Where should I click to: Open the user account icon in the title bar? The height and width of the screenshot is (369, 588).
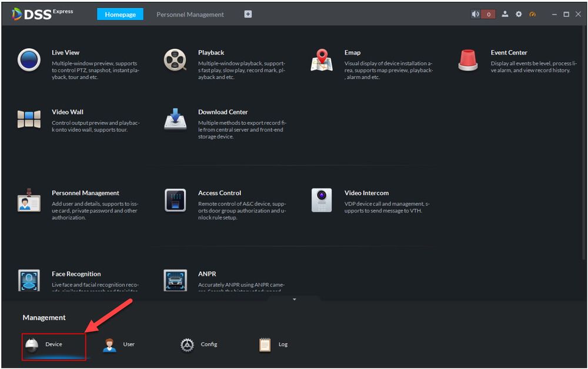tap(505, 14)
